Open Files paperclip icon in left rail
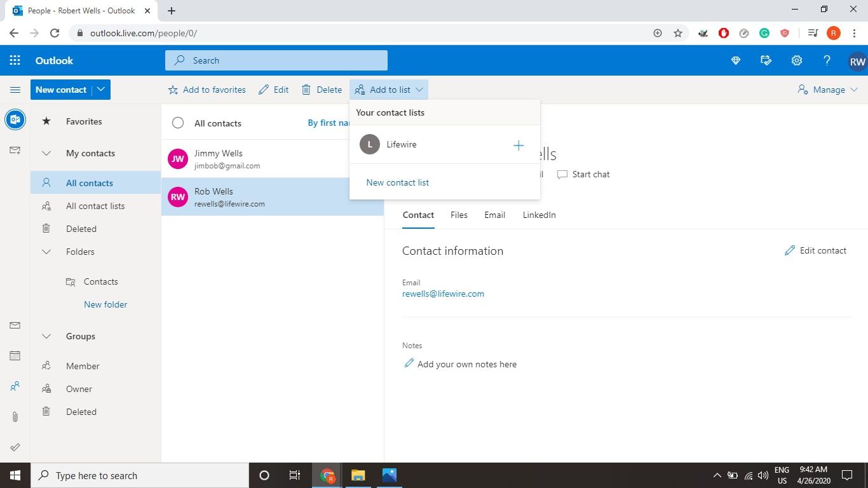The height and width of the screenshot is (488, 868). tap(15, 417)
